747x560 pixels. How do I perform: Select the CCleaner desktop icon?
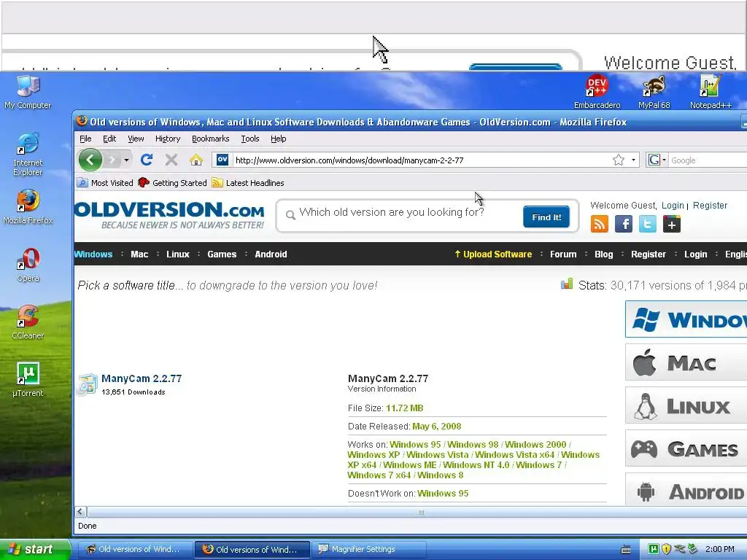tap(28, 322)
